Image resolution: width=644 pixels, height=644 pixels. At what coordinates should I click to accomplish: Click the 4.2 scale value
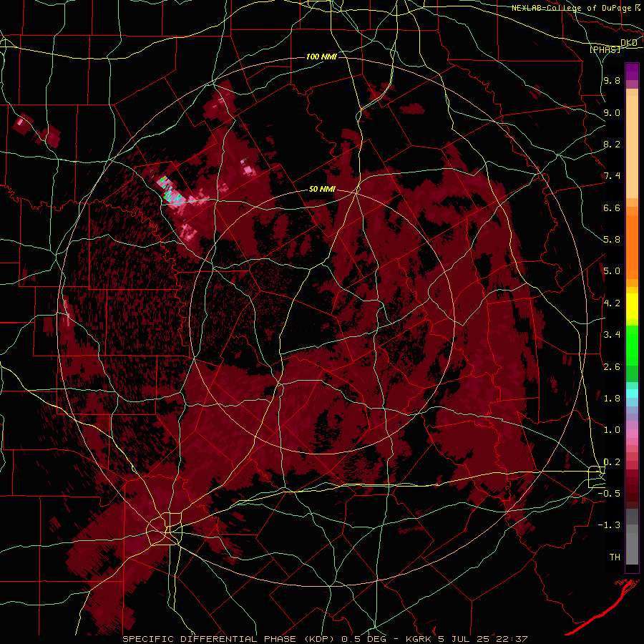pos(612,303)
